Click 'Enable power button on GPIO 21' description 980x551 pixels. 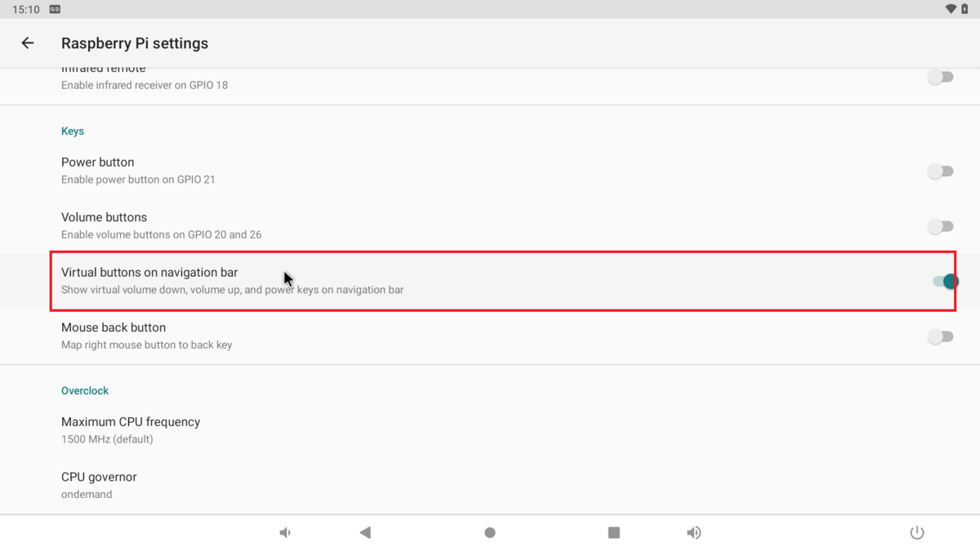click(x=138, y=180)
